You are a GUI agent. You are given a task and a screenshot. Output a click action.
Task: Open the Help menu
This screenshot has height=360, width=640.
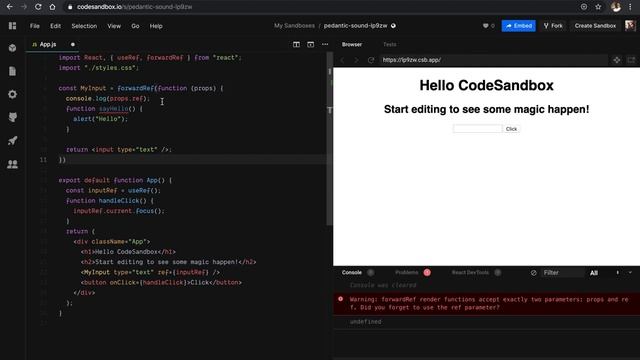156,26
